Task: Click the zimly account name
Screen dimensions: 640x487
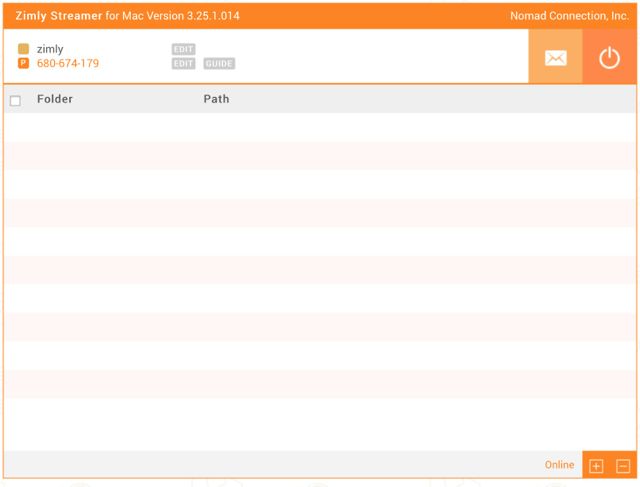Action: click(50, 49)
